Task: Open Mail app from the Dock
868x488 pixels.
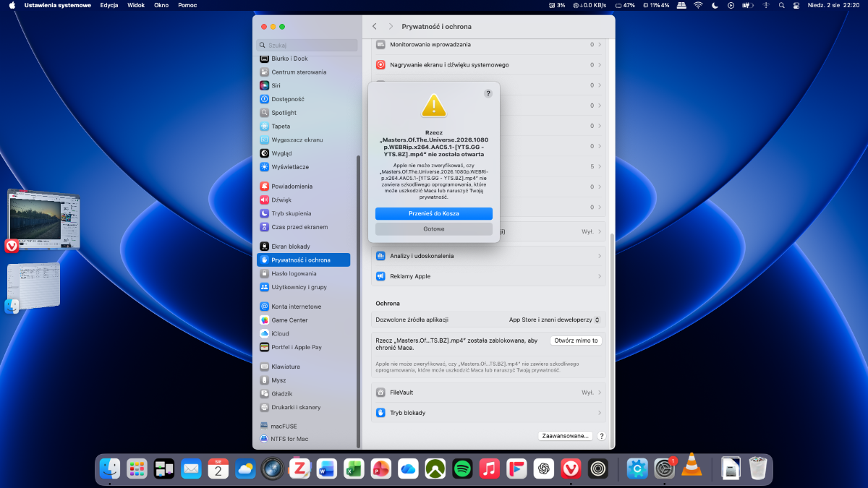Action: coord(191,469)
